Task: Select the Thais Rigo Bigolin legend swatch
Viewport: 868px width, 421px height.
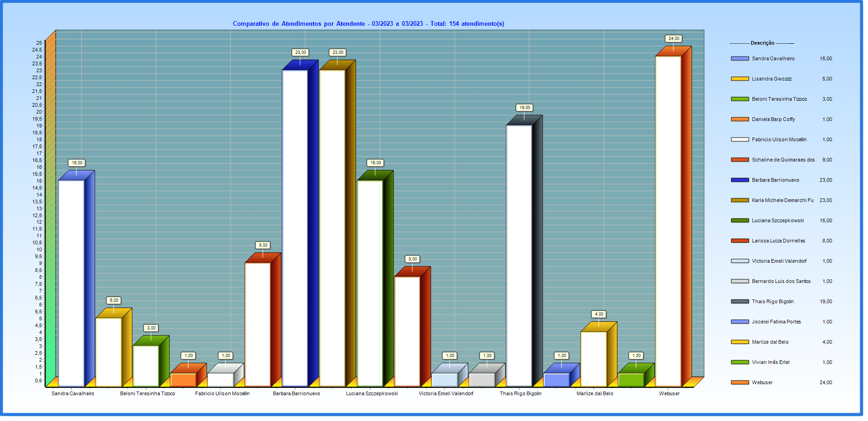Action: [x=740, y=302]
